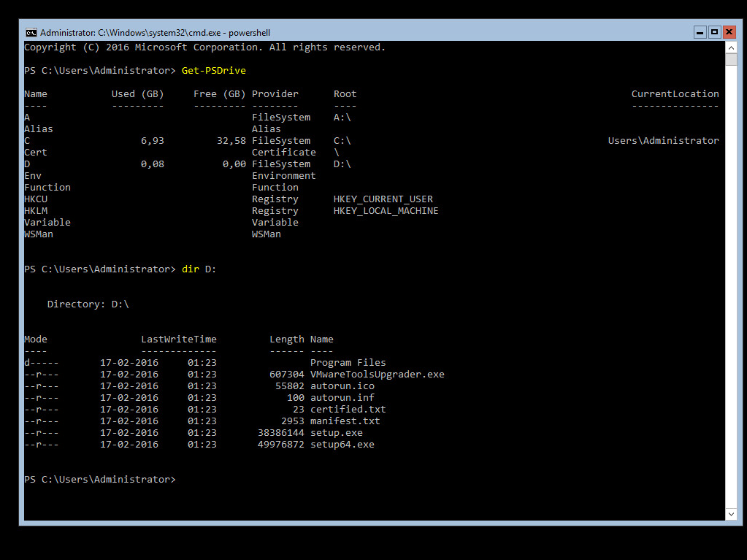Viewport: 747px width, 560px height.
Task: Click the 'LastWriteTime' column header
Action: pyautogui.click(x=179, y=339)
